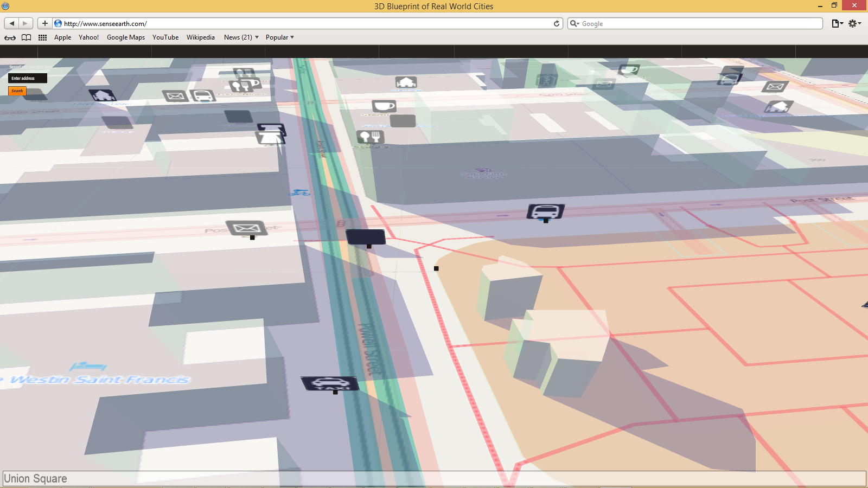The image size is (868, 488).
Task: Open the settings gear dropdown menu
Action: 854,23
